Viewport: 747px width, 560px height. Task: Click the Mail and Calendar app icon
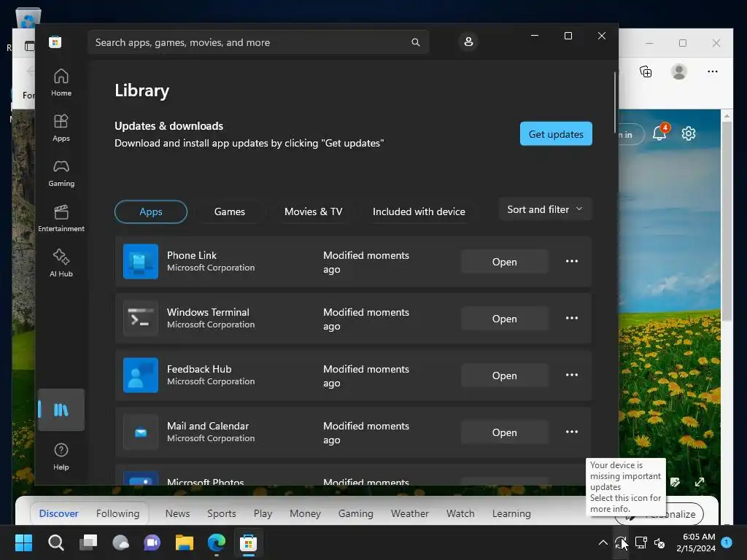point(141,432)
